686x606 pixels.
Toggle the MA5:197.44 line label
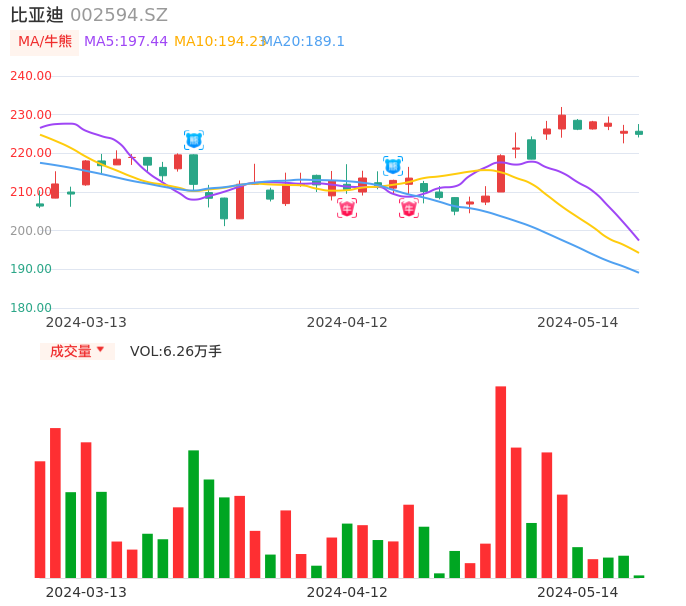[126, 41]
